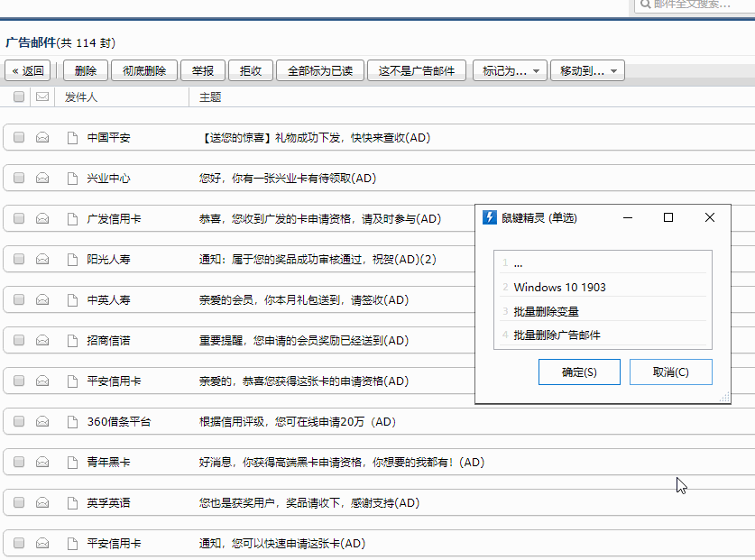Check the 中国平安 mail checkbox
755x560 pixels.
coord(19,138)
